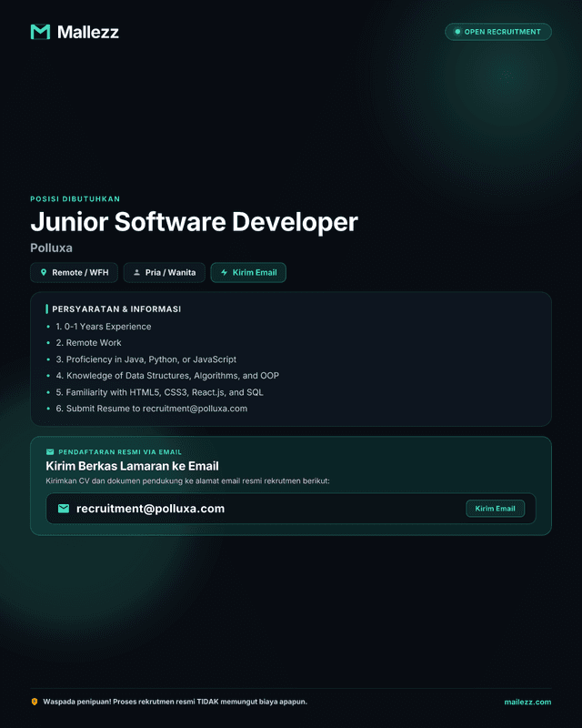This screenshot has height=728, width=582.
Task: Click the person icon beside Pria / Wanita
Action: tap(137, 272)
